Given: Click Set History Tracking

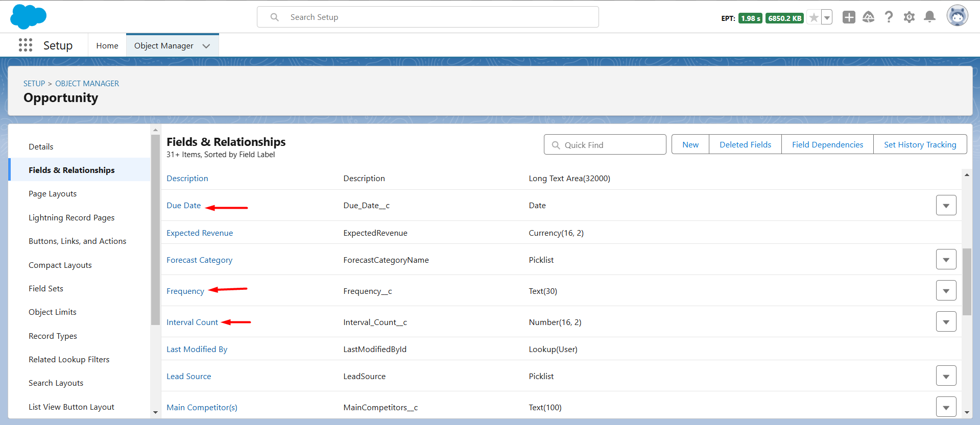Looking at the screenshot, I should (920, 144).
